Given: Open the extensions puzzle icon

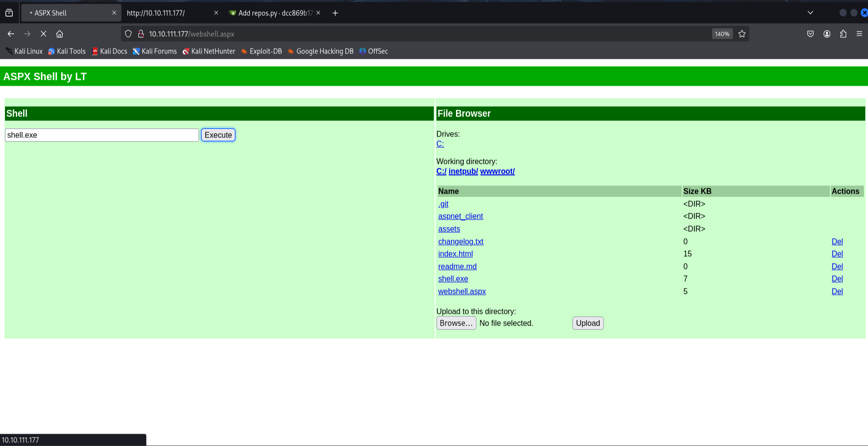Looking at the screenshot, I should tap(843, 34).
